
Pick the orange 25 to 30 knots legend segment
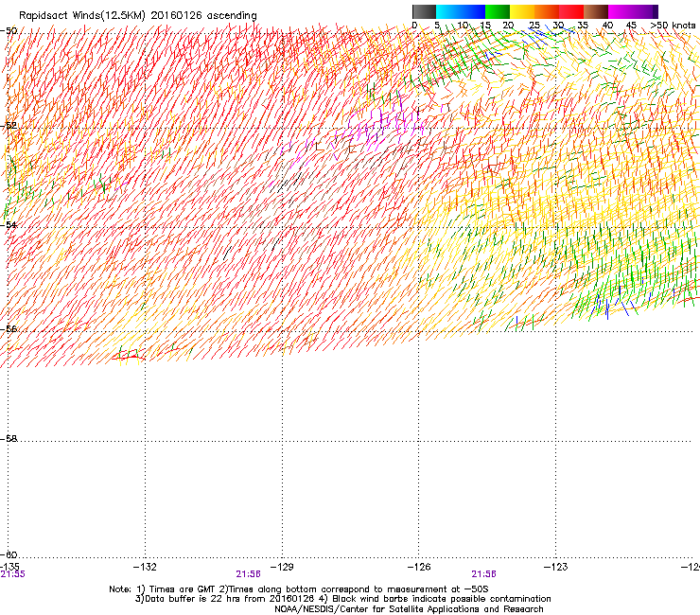pyautogui.click(x=547, y=11)
